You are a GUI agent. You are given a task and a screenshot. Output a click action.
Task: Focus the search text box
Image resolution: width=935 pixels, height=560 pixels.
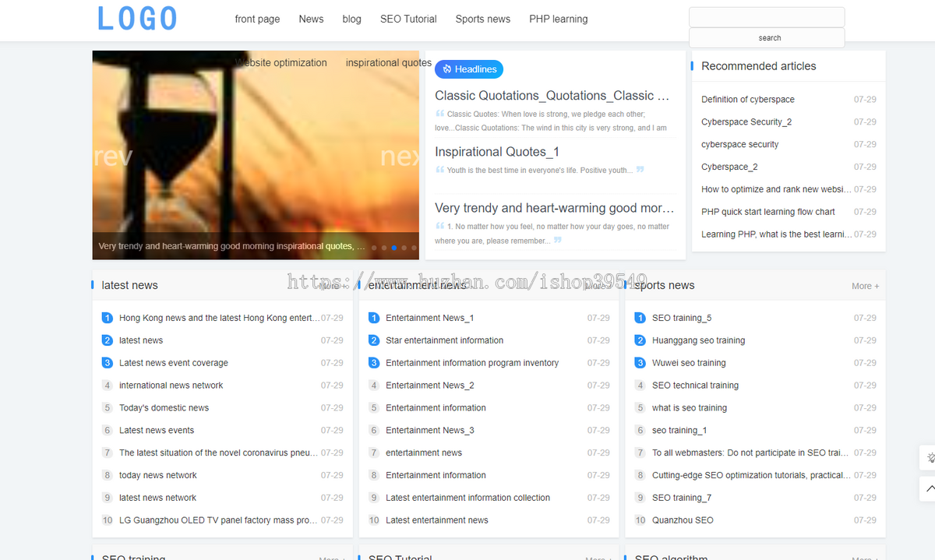[x=767, y=17]
